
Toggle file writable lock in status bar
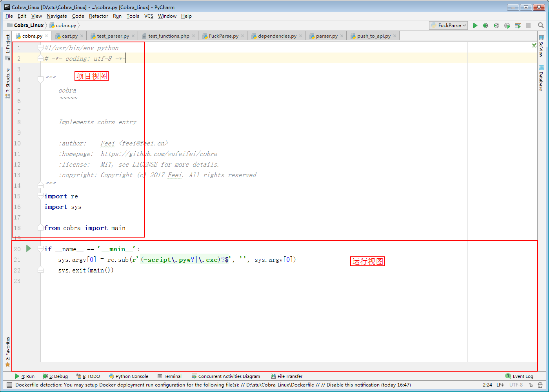point(531,385)
